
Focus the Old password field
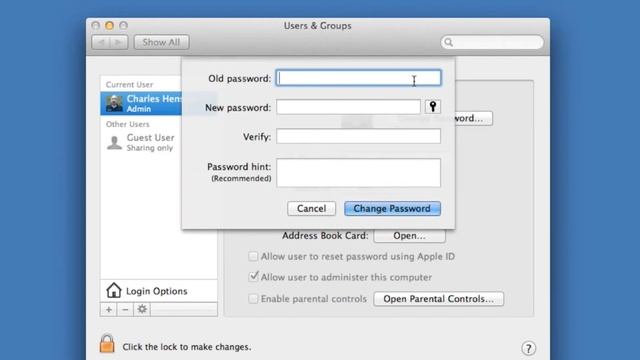tap(358, 78)
